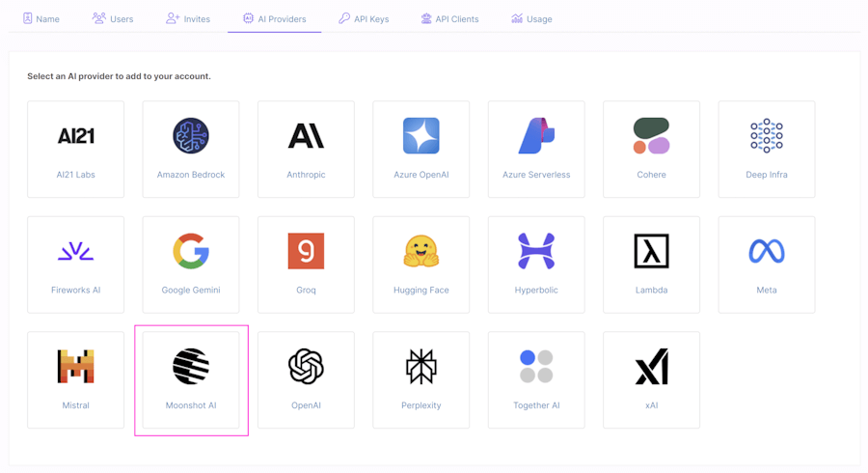Open the Name tab
Image resolution: width=868 pixels, height=473 pixels.
click(41, 19)
